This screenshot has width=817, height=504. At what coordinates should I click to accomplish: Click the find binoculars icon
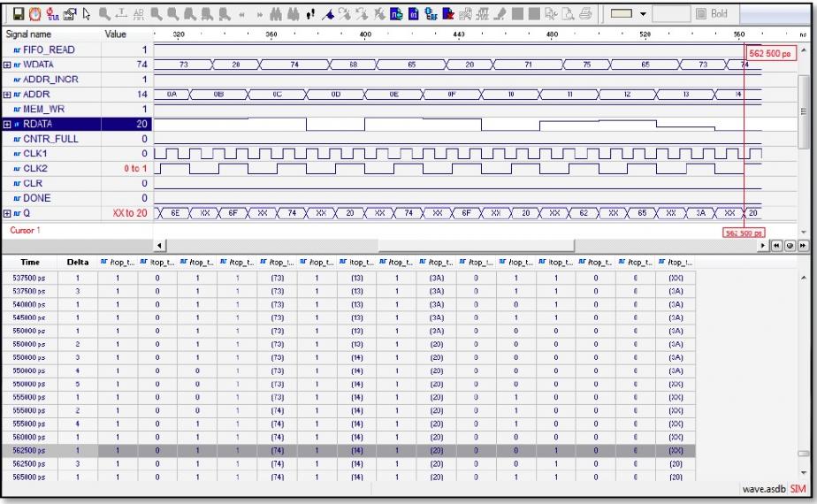276,14
